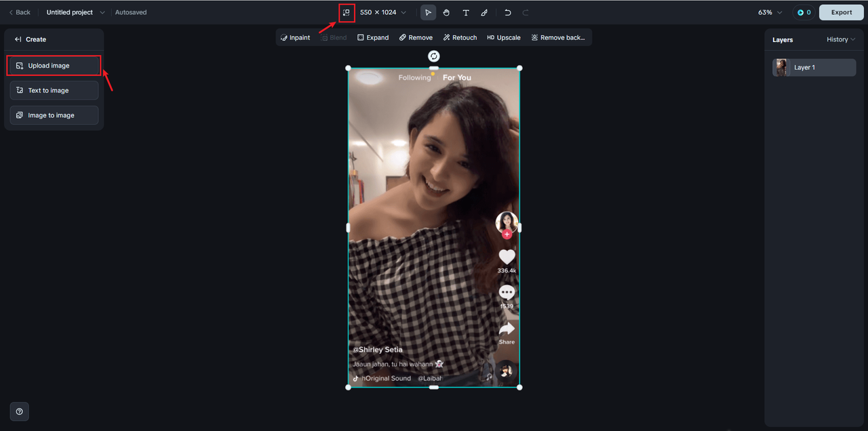Viewport: 868px width, 431px height.
Task: Select the Inpaint tool
Action: [x=295, y=37]
